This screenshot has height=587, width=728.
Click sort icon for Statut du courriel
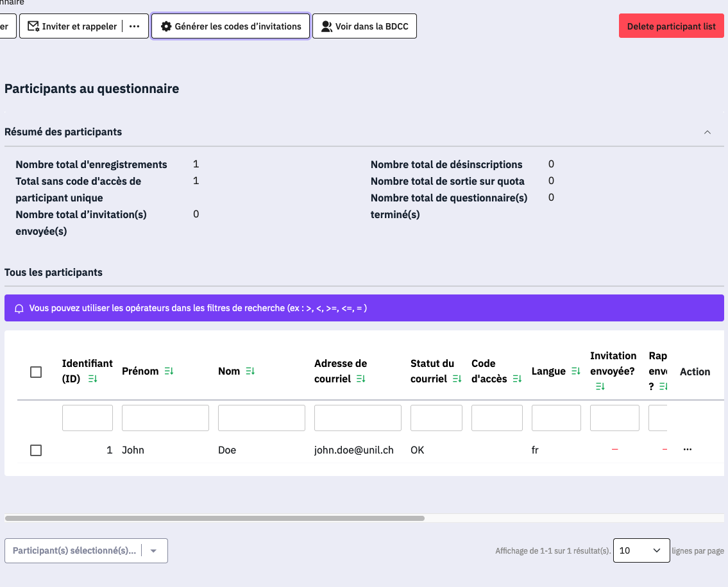[x=457, y=379]
